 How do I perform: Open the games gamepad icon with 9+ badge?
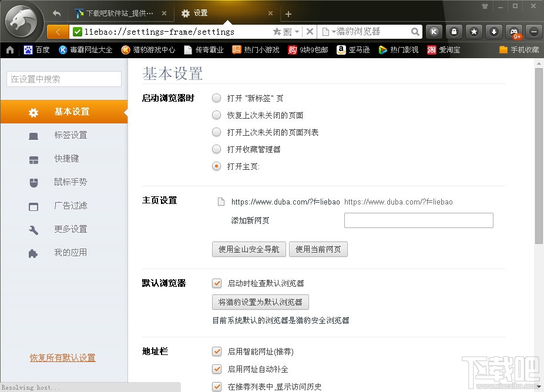513,31
